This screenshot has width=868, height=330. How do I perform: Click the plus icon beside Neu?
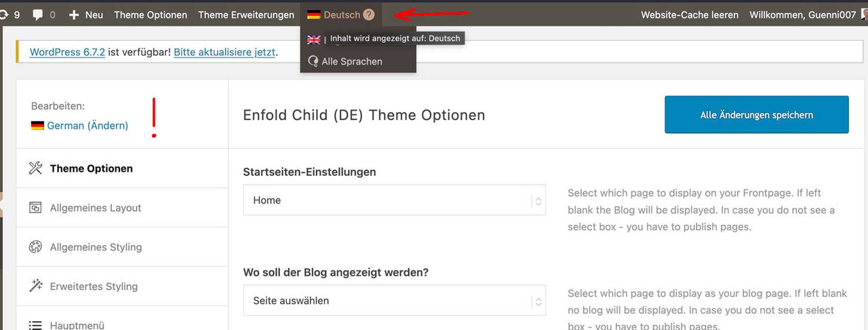point(74,14)
